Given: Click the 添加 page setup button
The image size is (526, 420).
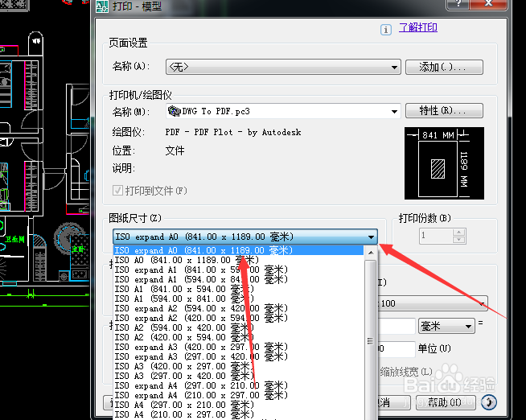Looking at the screenshot, I should click(444, 67).
